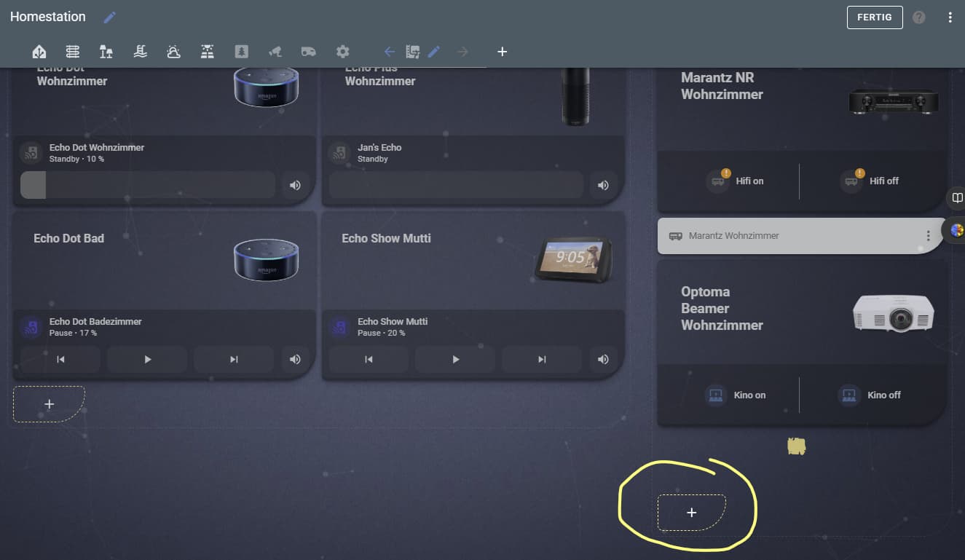Activate Hifi off
Screen dimensions: 965x560
click(869, 181)
